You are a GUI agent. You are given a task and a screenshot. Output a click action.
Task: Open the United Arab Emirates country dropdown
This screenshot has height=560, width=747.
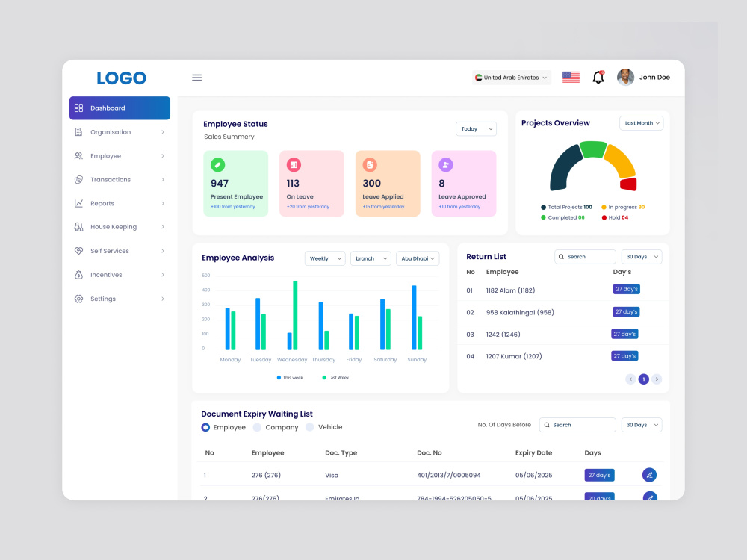[511, 78]
